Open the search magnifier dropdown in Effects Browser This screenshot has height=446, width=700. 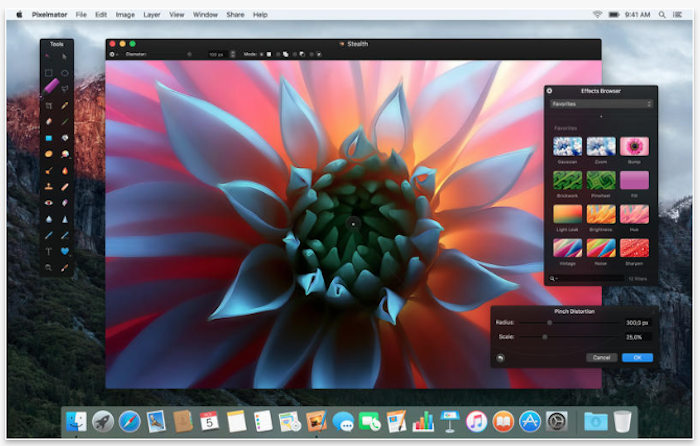[x=554, y=279]
